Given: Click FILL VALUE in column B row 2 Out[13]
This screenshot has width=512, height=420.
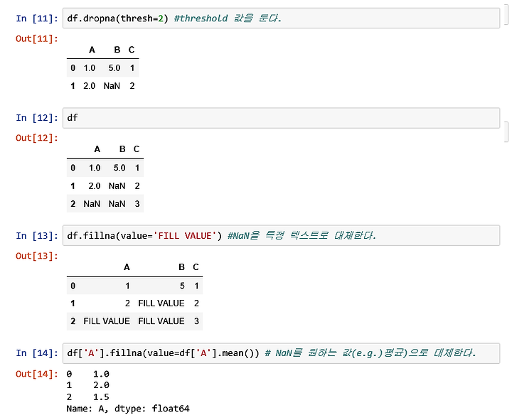Looking at the screenshot, I should pos(161,321).
